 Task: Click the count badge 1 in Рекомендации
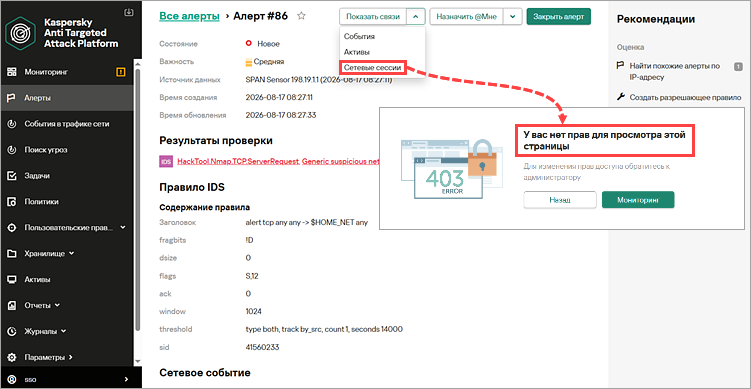click(x=738, y=67)
